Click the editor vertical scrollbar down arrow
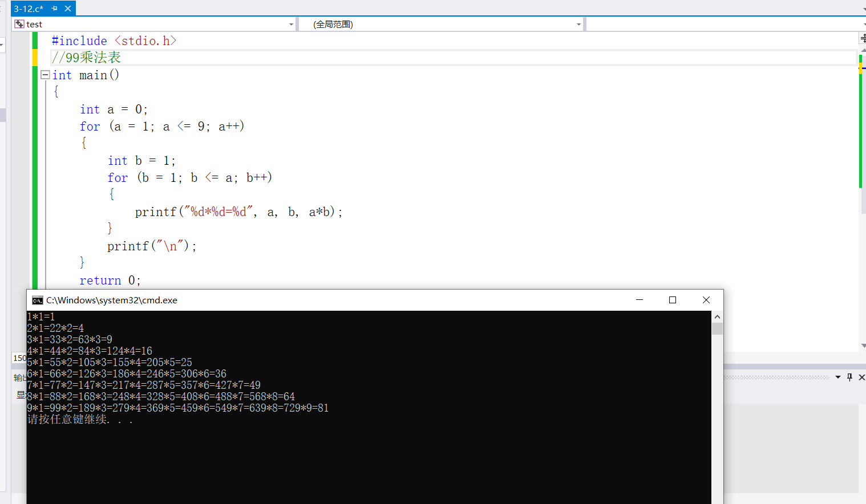The width and height of the screenshot is (866, 504). (863, 346)
